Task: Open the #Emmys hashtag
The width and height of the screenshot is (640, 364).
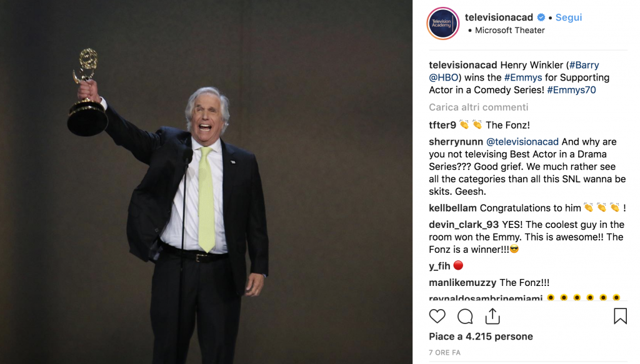Action: tap(523, 77)
